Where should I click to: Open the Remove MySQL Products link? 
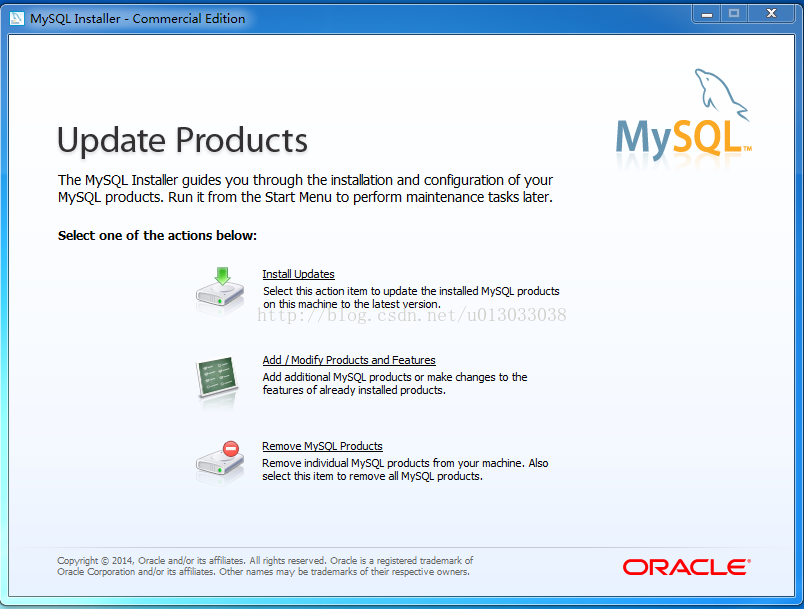[x=322, y=446]
